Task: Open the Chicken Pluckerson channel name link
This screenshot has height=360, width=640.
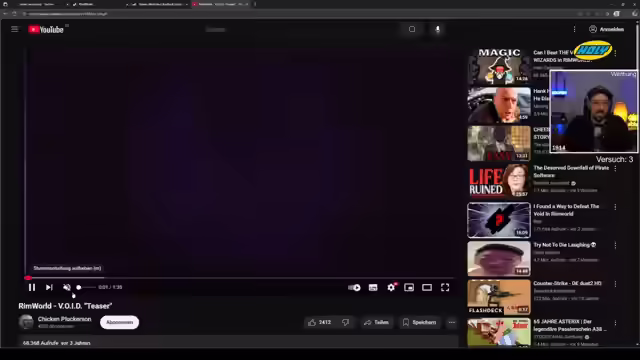Action: [64, 319]
